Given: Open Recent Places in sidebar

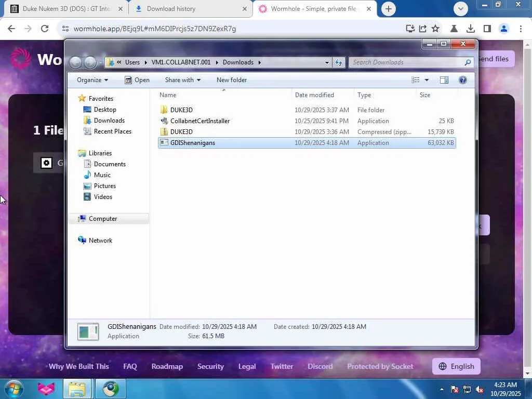Looking at the screenshot, I should [113, 131].
